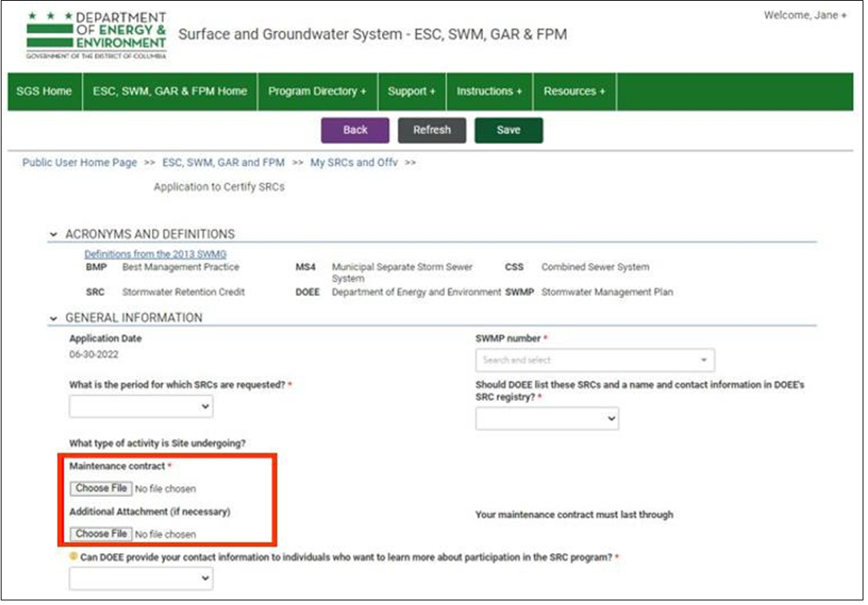This screenshot has width=868, height=605.
Task: Click the Department of Energy & Environment logo
Action: (x=96, y=35)
